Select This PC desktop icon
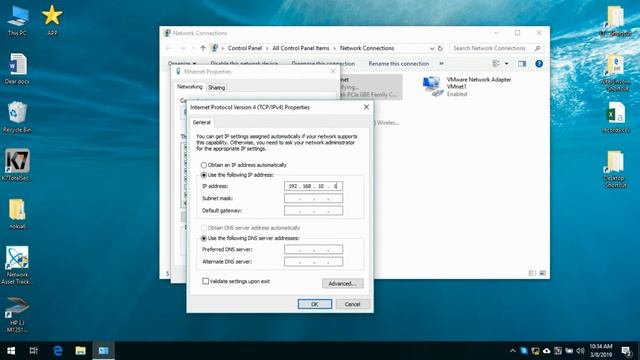 (x=18, y=21)
